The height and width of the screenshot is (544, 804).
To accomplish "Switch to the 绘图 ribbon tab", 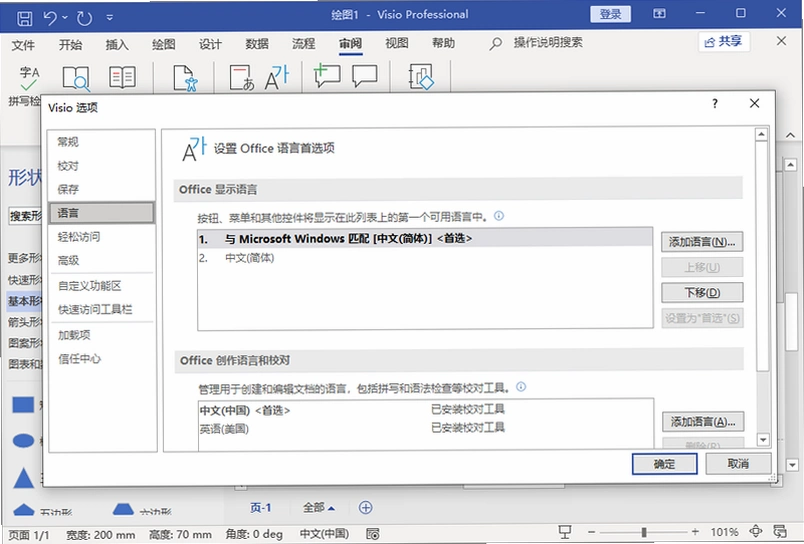I will pyautogui.click(x=164, y=45).
